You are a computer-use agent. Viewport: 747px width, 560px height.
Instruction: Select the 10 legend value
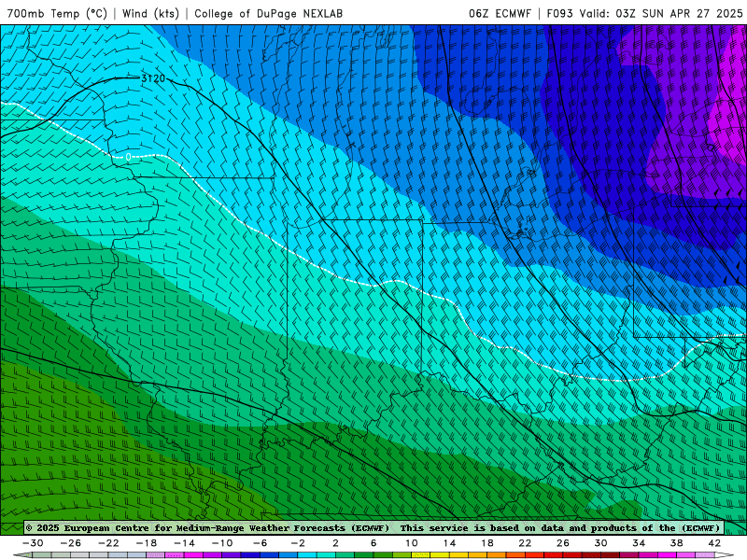coord(411,543)
